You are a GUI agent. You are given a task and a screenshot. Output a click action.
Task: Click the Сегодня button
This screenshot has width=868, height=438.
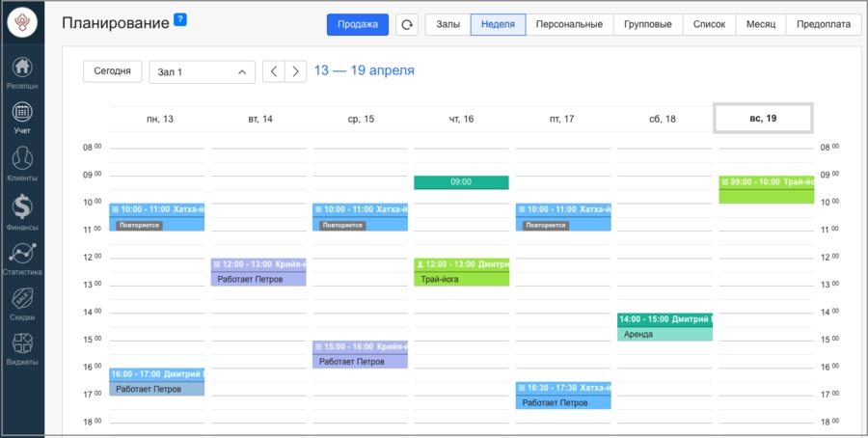[112, 72]
